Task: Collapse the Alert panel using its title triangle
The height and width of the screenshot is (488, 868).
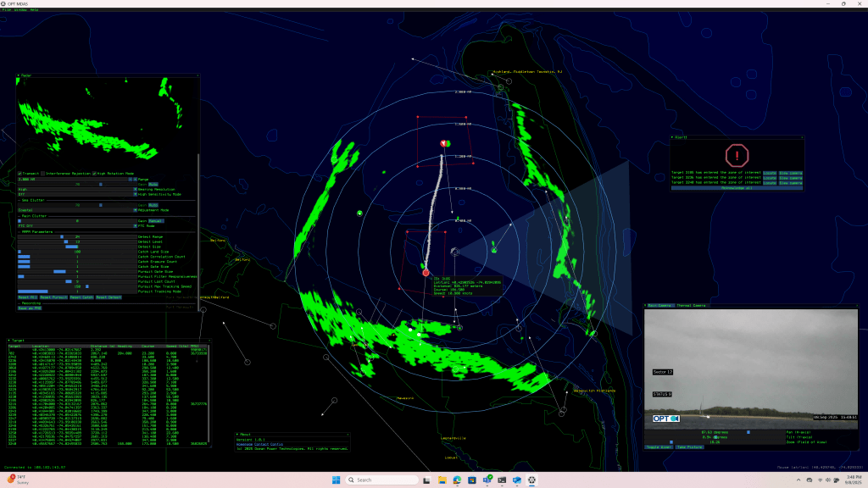Action: click(x=673, y=136)
